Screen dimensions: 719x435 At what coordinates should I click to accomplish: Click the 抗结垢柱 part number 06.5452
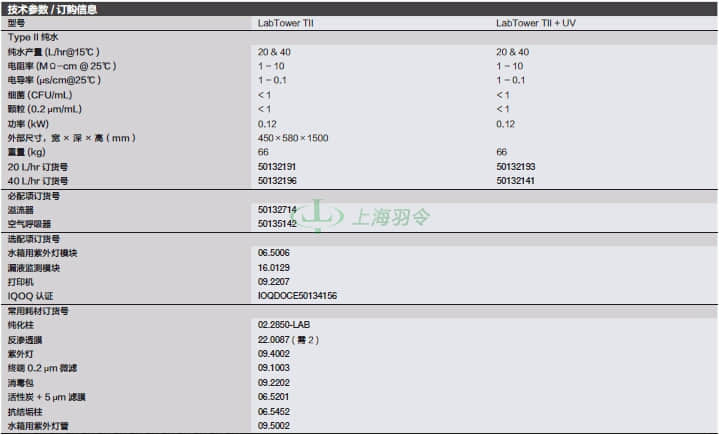click(274, 412)
